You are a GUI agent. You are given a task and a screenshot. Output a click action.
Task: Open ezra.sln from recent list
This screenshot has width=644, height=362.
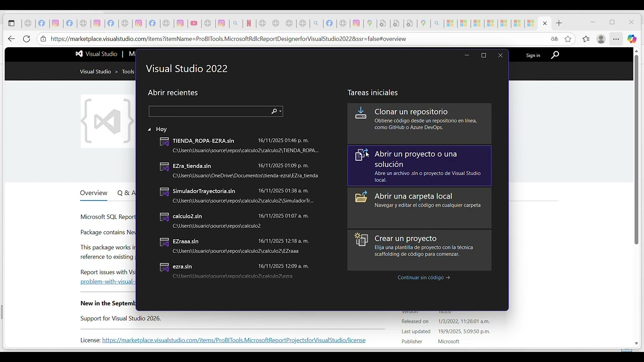239,271
